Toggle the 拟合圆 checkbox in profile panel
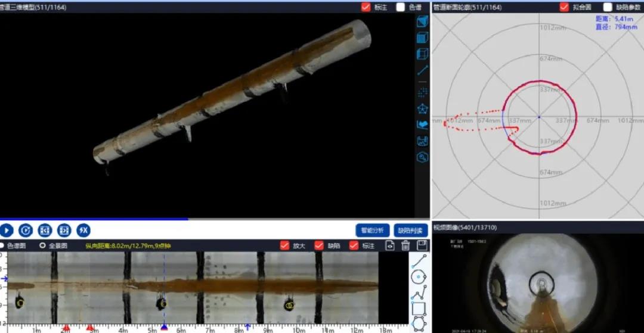Image resolution: width=644 pixels, height=333 pixels. (564, 7)
